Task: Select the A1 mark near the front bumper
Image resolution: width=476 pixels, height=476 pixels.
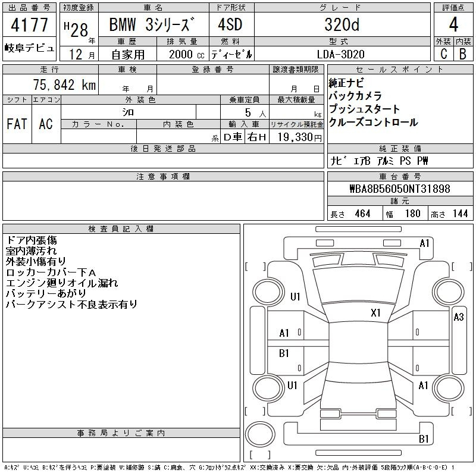Action: 425,243
